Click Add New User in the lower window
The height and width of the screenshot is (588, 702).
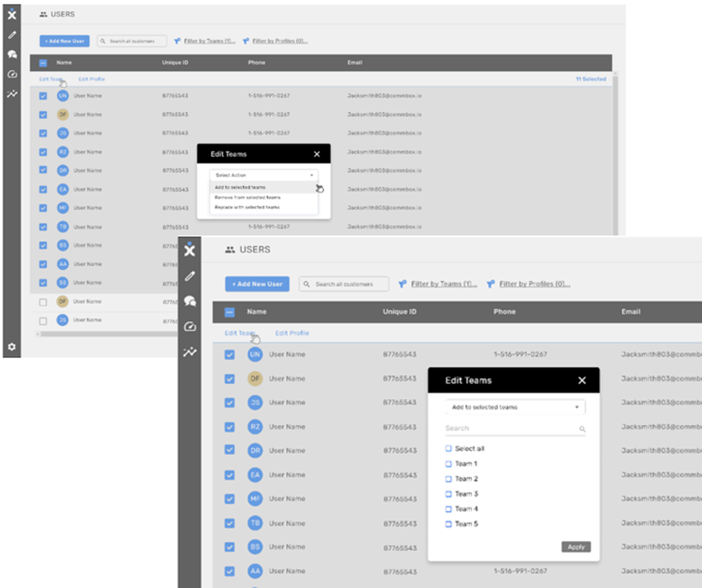point(257,284)
